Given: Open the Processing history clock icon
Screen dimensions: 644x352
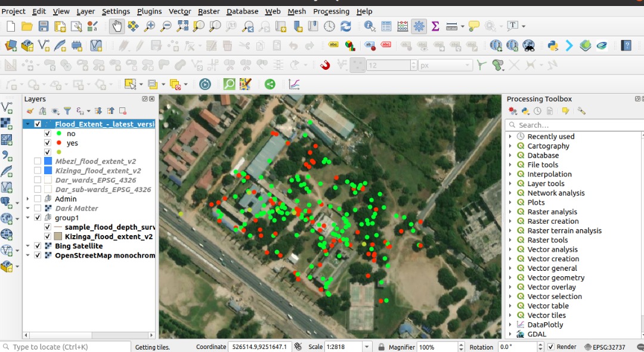Looking at the screenshot, I should (x=537, y=111).
